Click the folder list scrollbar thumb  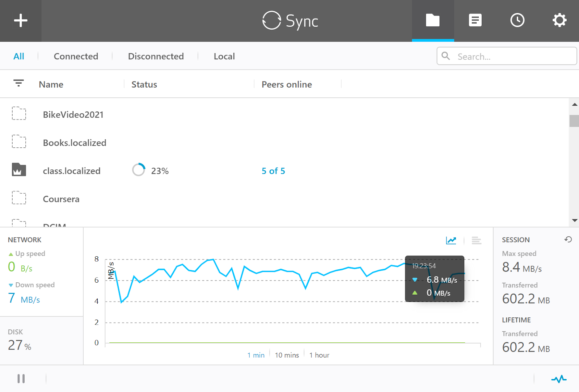[574, 121]
